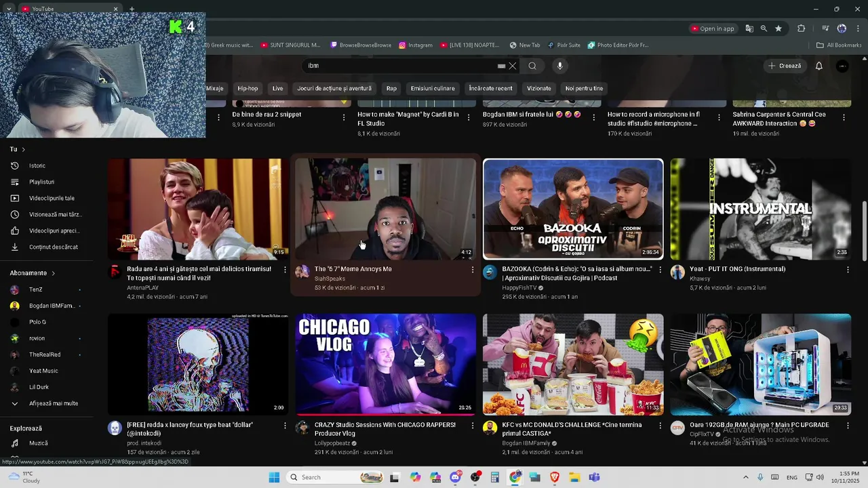Image resolution: width=868 pixels, height=488 pixels.
Task: Select the Hip-hop filter chip
Action: click(x=248, y=88)
